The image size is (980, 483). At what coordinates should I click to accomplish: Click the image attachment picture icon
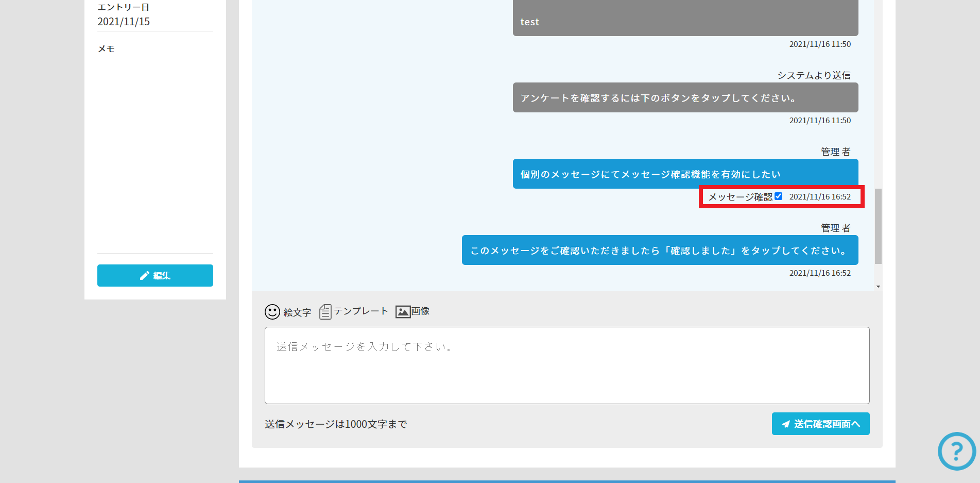(403, 312)
